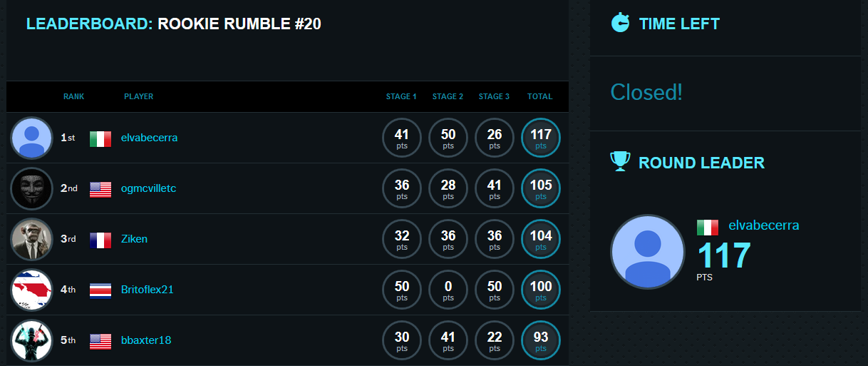The image size is (868, 366).
Task: Click Britoflex21's map avatar thumbnail
Action: pos(32,290)
